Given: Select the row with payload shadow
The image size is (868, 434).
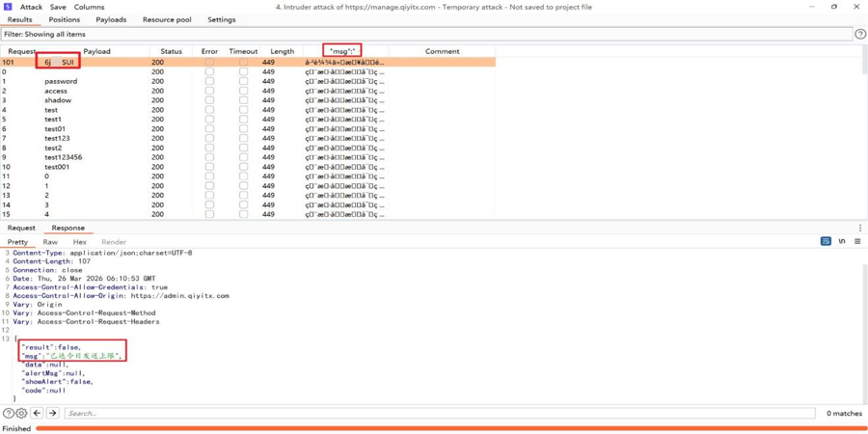Looking at the screenshot, I should (x=248, y=100).
